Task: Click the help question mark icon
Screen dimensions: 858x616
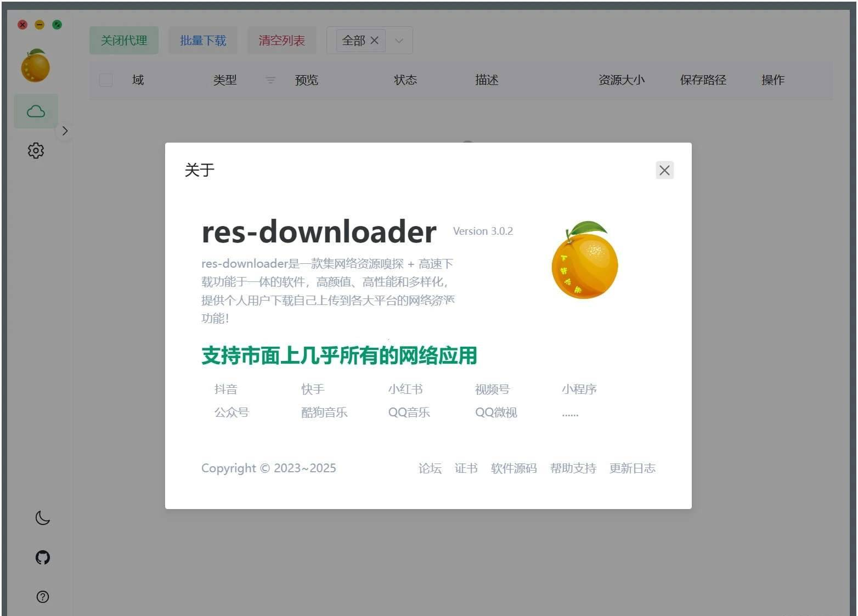Action: pos(42,597)
